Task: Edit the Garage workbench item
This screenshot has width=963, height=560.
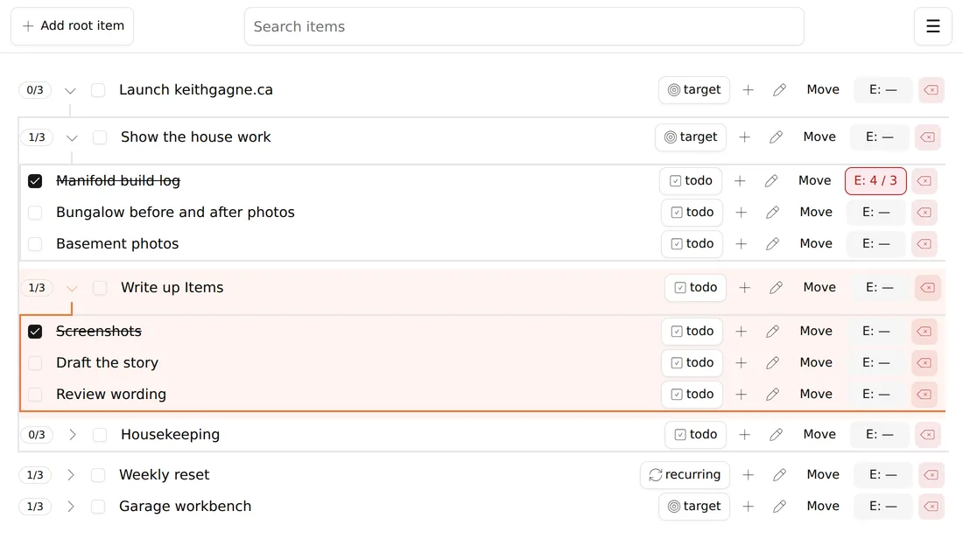Action: pyautogui.click(x=779, y=507)
